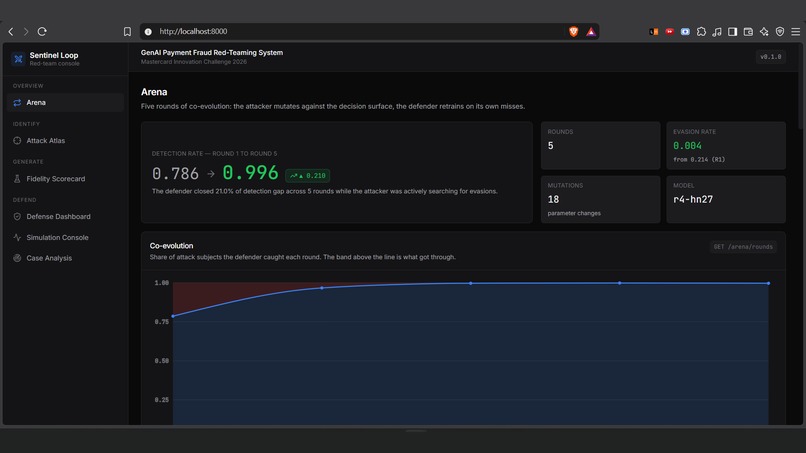Open Attack Atlas page
This screenshot has width=806, height=453.
(x=65, y=140)
